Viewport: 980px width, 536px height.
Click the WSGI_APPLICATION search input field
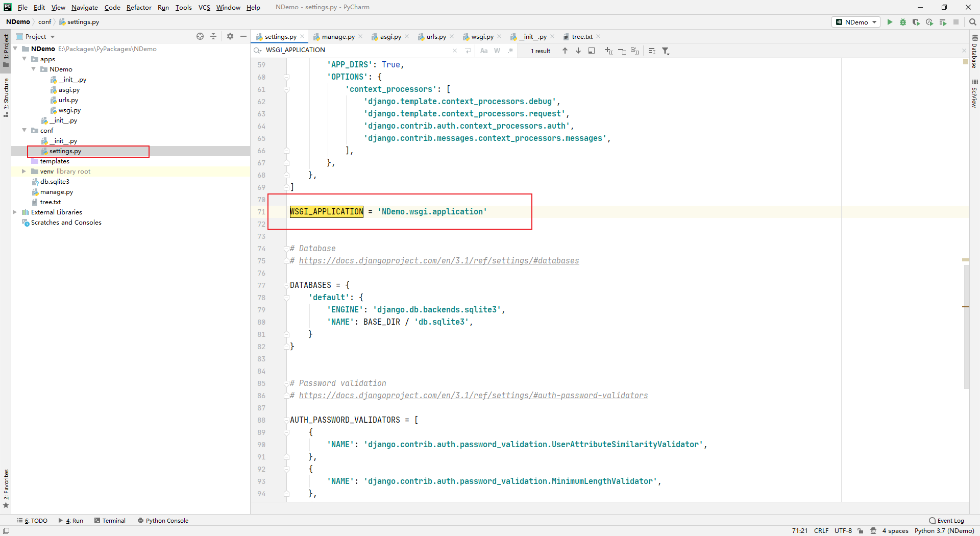357,50
